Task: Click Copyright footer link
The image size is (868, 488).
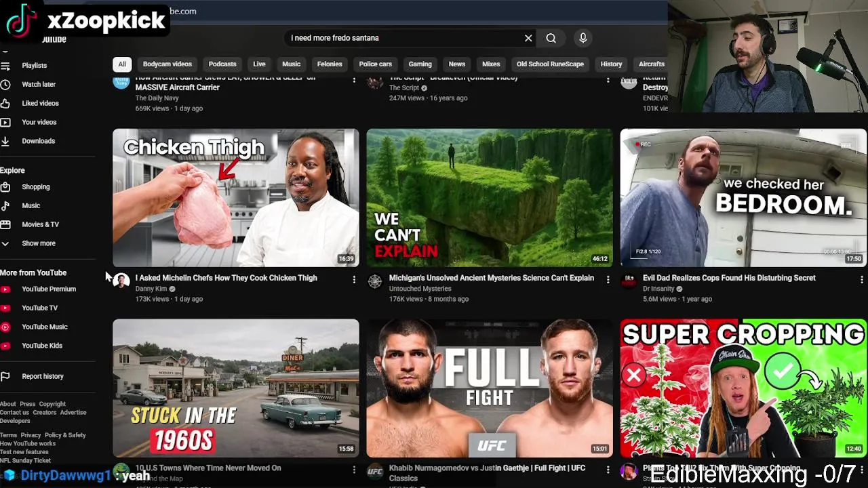Action: click(x=52, y=404)
